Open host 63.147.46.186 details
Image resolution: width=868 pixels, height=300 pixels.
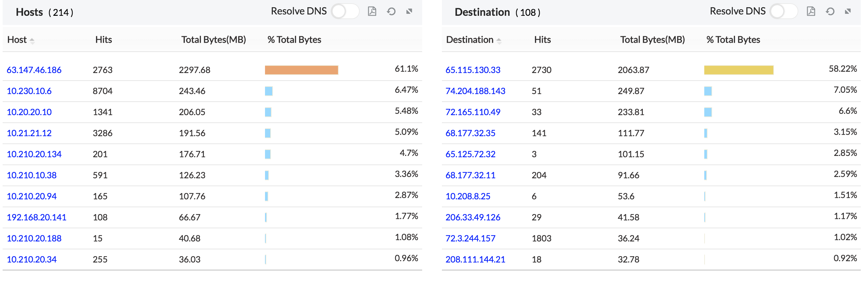(34, 70)
